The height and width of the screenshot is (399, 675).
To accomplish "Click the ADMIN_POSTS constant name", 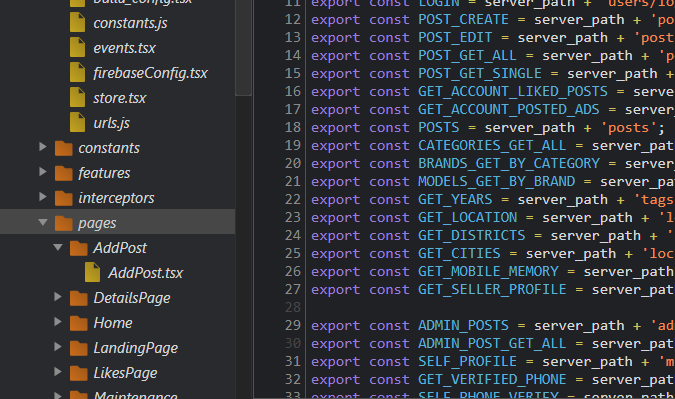I will pos(463,326).
